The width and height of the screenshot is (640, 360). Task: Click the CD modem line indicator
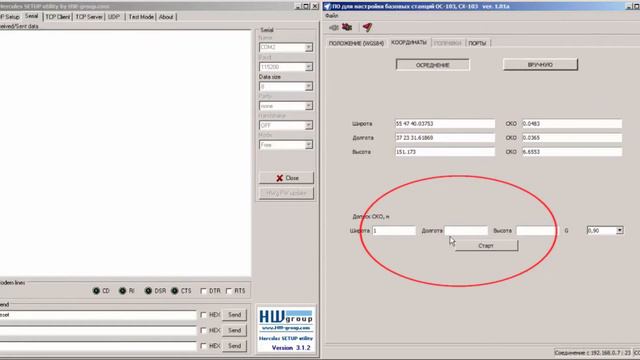tap(96, 291)
